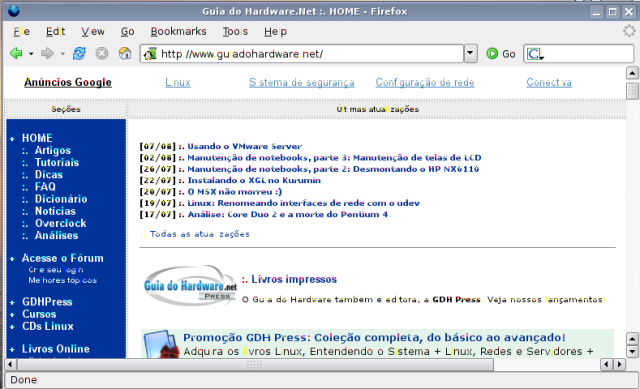640x389 pixels.
Task: Open the Linux ad link
Action: [178, 82]
